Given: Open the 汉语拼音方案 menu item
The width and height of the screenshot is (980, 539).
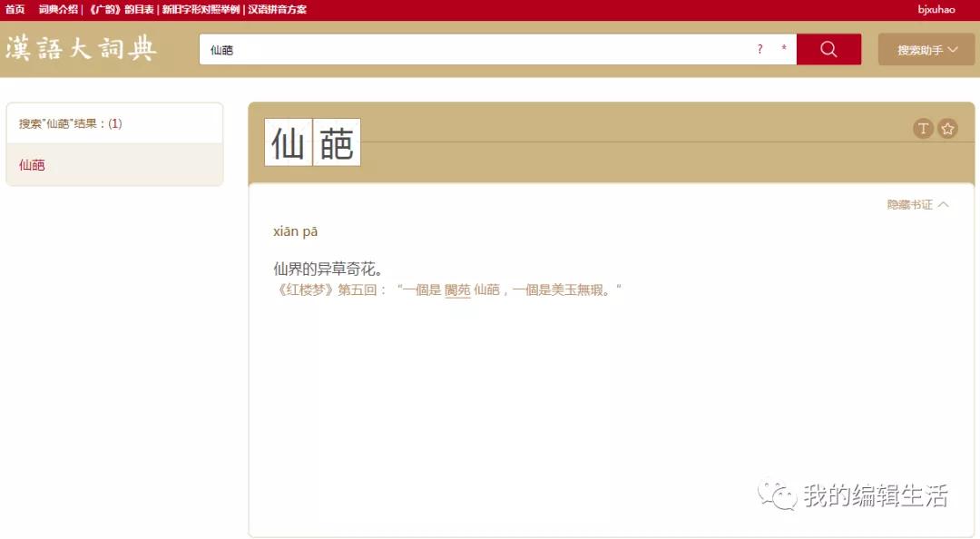Looking at the screenshot, I should pyautogui.click(x=276, y=9).
